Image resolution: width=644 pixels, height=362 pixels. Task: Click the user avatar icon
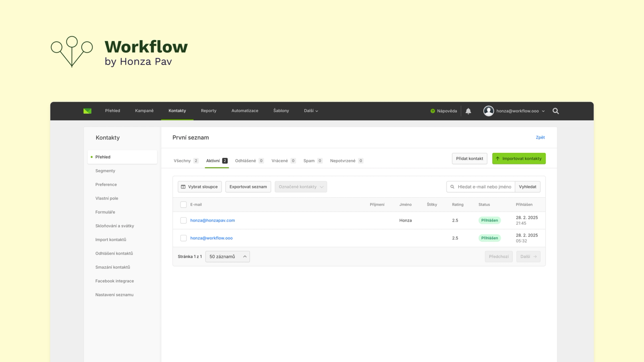point(488,111)
